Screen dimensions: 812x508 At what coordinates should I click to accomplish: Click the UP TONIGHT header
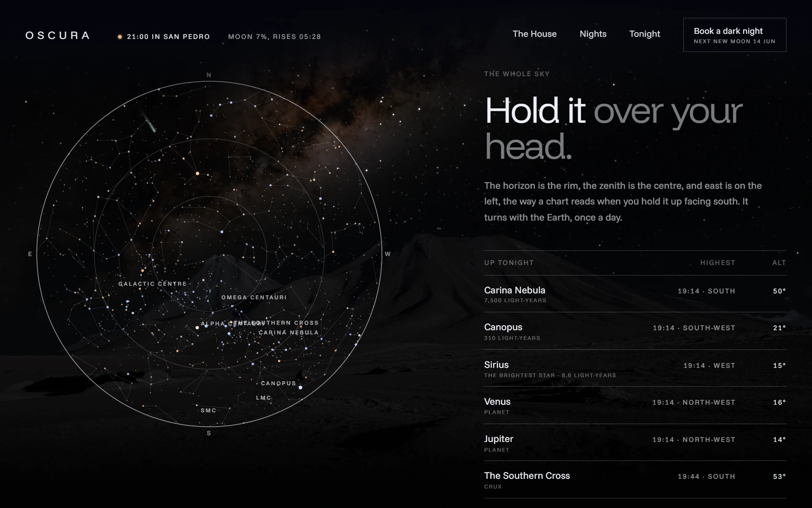[x=509, y=262]
